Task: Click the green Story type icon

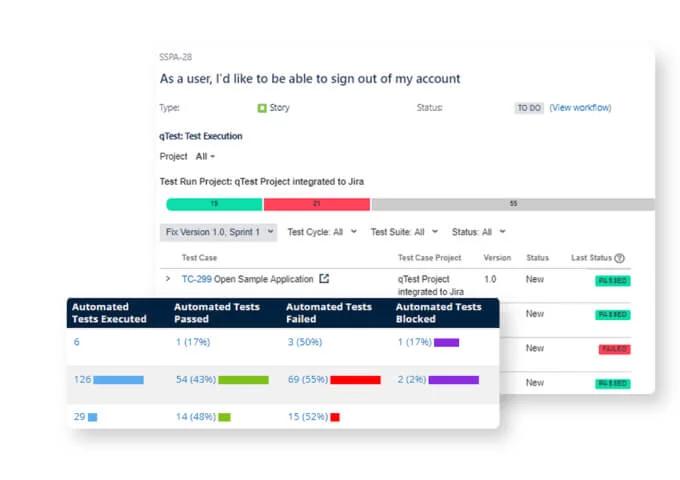Action: click(262, 108)
